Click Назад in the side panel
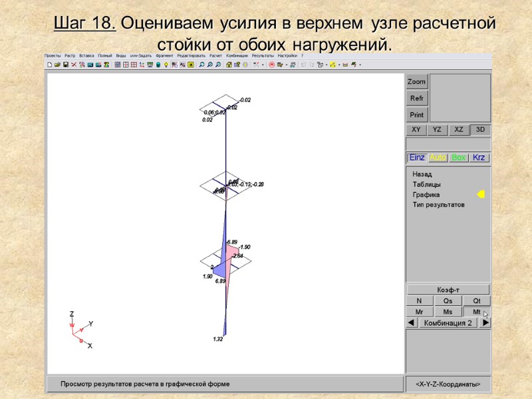532x399 pixels. (x=422, y=174)
